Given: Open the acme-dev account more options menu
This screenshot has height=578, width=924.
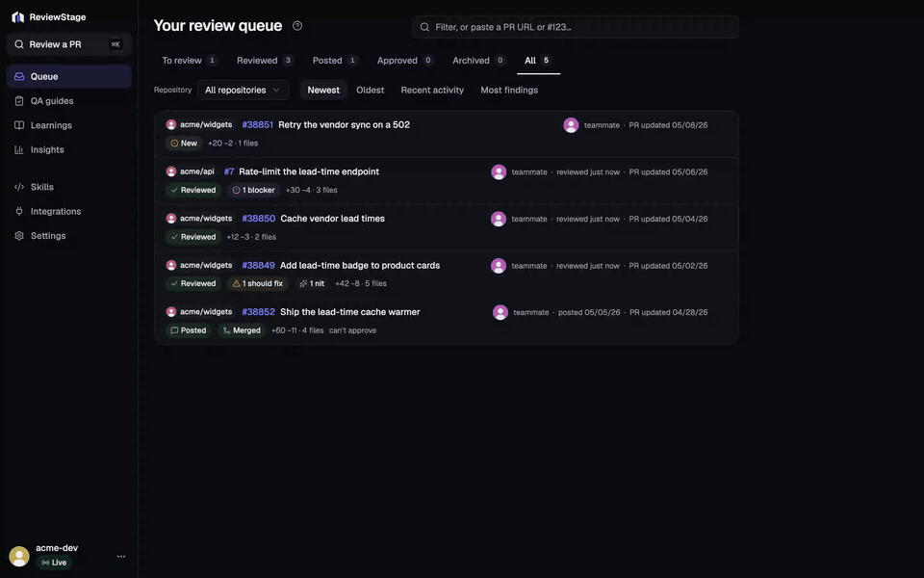Looking at the screenshot, I should pos(121,556).
